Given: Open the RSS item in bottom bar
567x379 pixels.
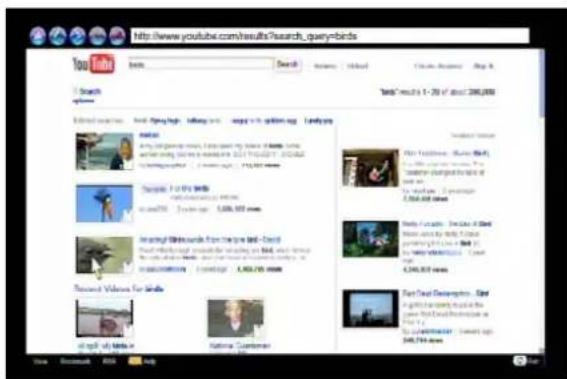Looking at the screenshot, I should [108, 361].
